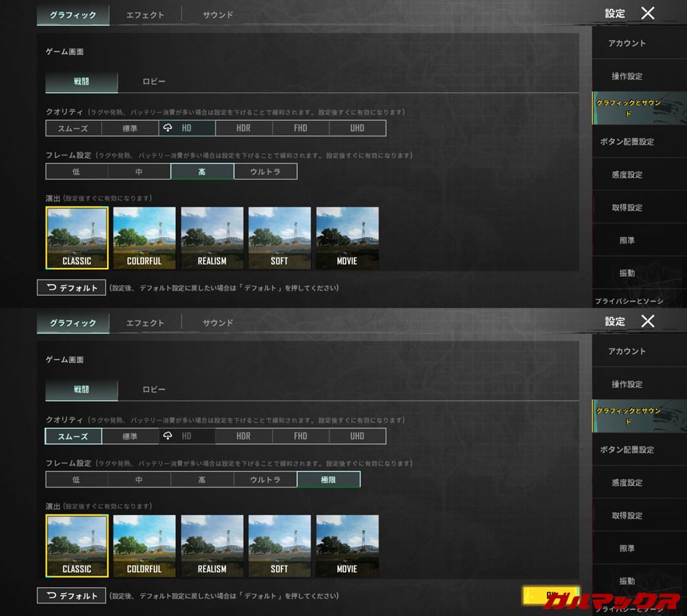The height and width of the screenshot is (616, 687).
Task: Select UHD quality in the upper panel
Action: point(357,128)
